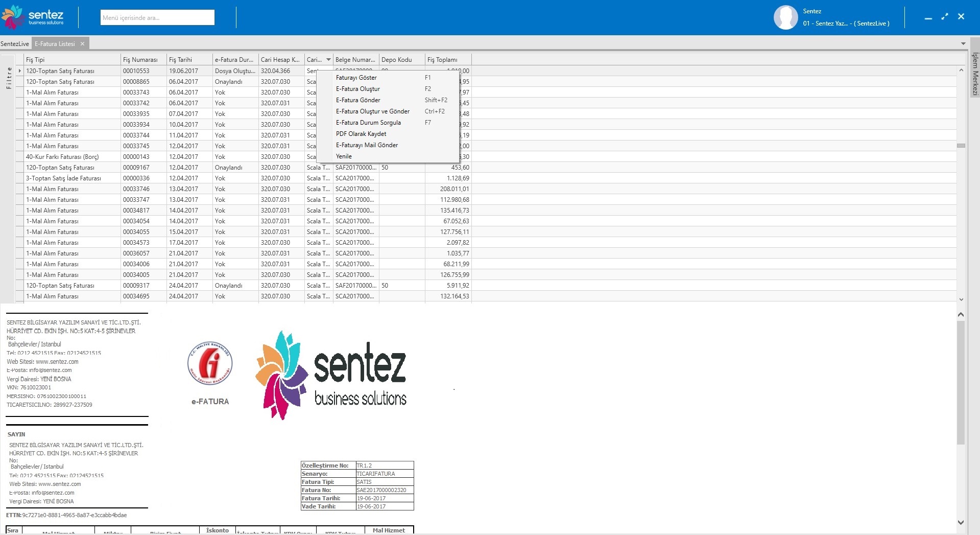980x535 pixels.
Task: Click invoice preview scrollbar up arrow
Action: (961, 315)
